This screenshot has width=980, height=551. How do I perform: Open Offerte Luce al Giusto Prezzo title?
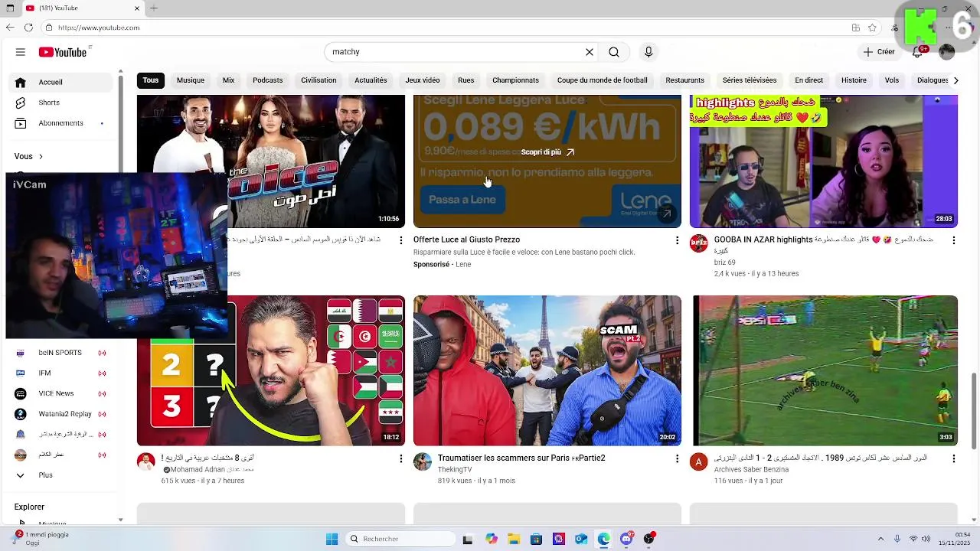point(466,240)
